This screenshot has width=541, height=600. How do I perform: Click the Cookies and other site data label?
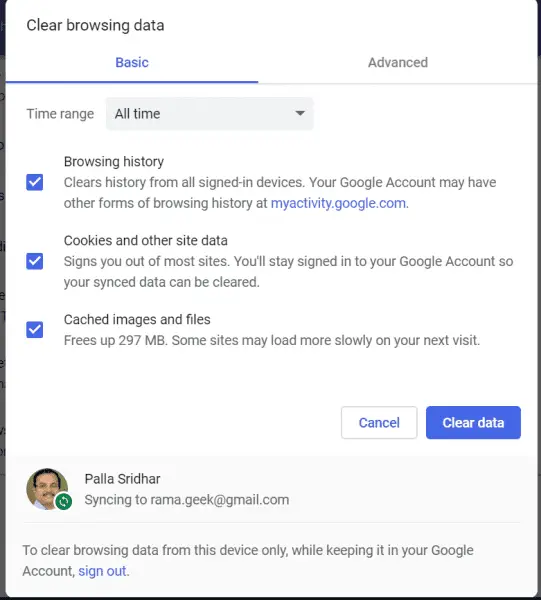point(146,240)
